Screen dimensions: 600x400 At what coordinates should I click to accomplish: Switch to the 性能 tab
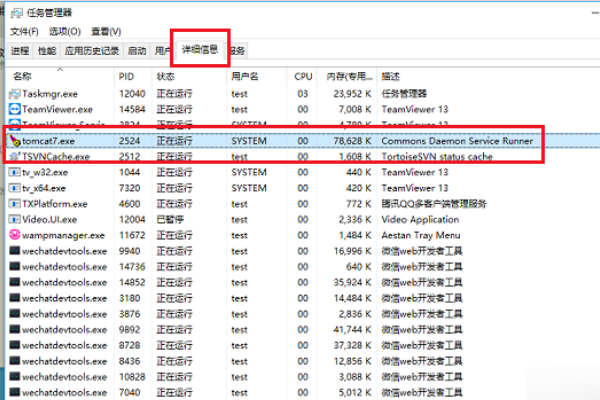[47, 51]
